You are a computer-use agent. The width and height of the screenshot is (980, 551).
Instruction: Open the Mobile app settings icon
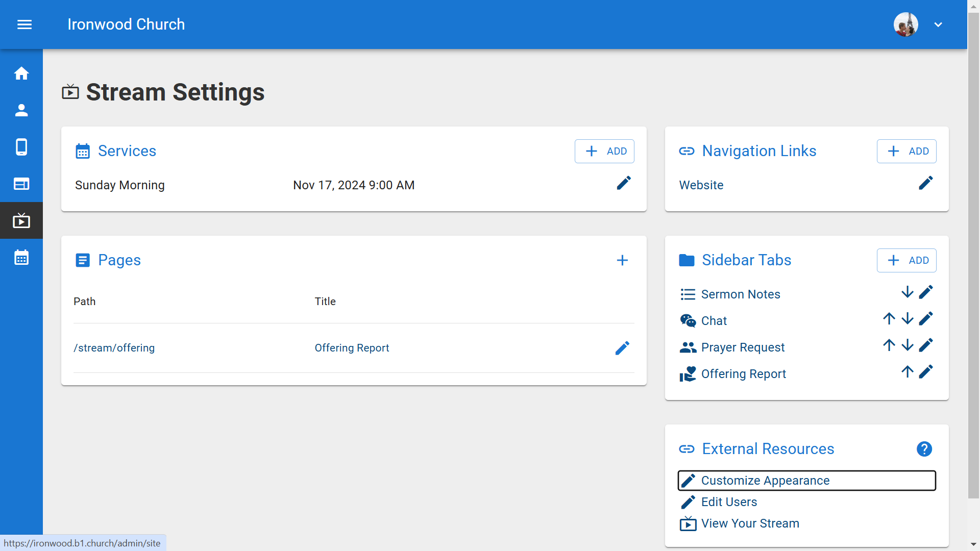click(x=21, y=147)
